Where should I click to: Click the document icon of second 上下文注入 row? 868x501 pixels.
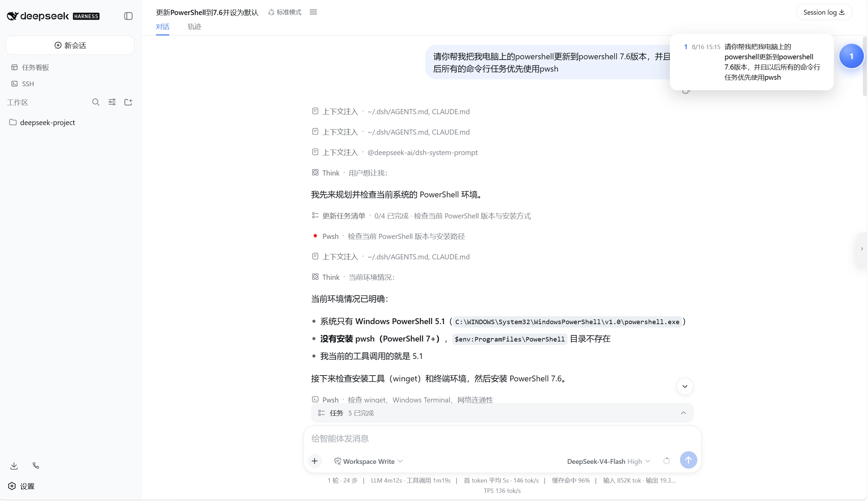pyautogui.click(x=315, y=132)
